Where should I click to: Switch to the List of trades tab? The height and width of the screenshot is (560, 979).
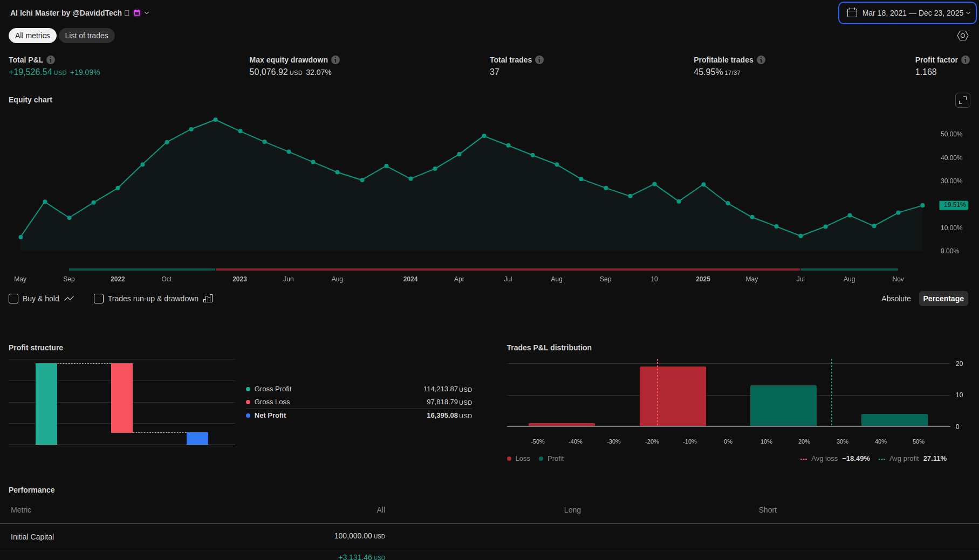[86, 36]
